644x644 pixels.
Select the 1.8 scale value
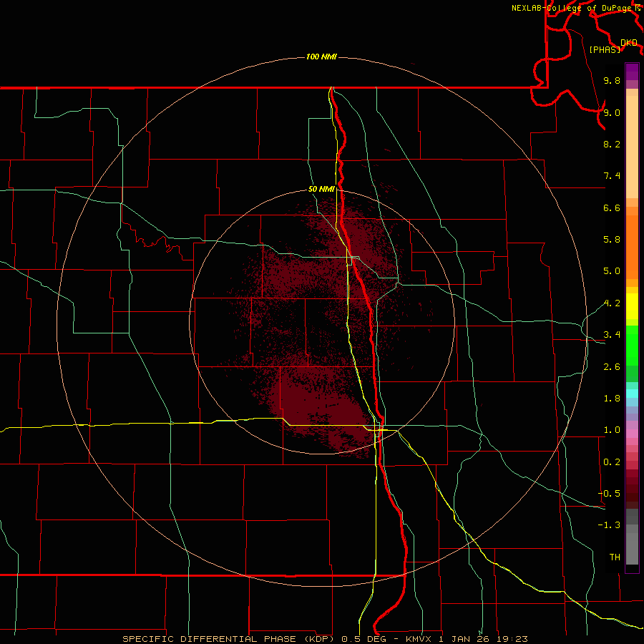[612, 399]
